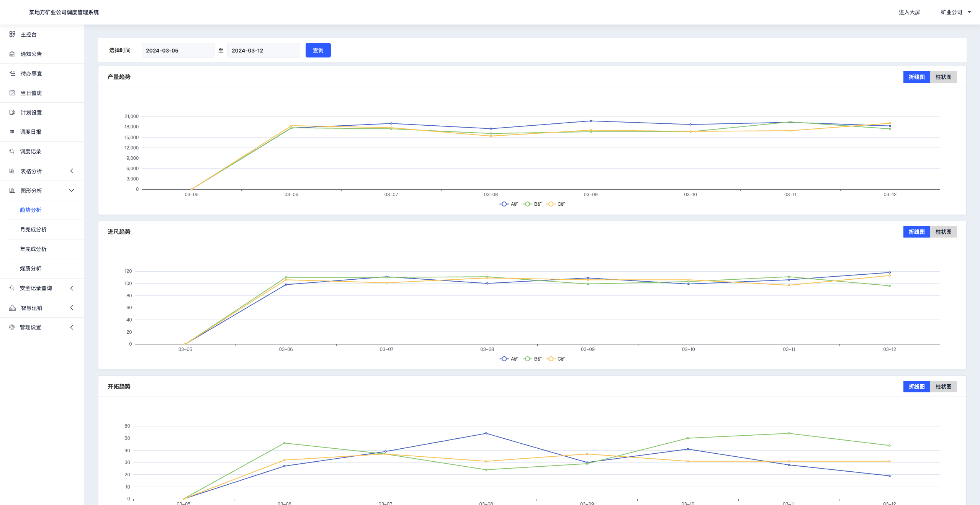The height and width of the screenshot is (505, 980).
Task: Click the 智慧运销 warehouse icon
Action: [12, 308]
